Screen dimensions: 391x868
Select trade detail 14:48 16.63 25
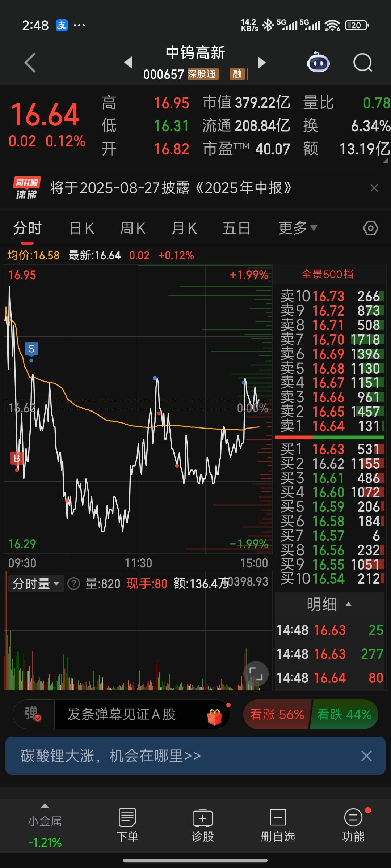coord(330,630)
